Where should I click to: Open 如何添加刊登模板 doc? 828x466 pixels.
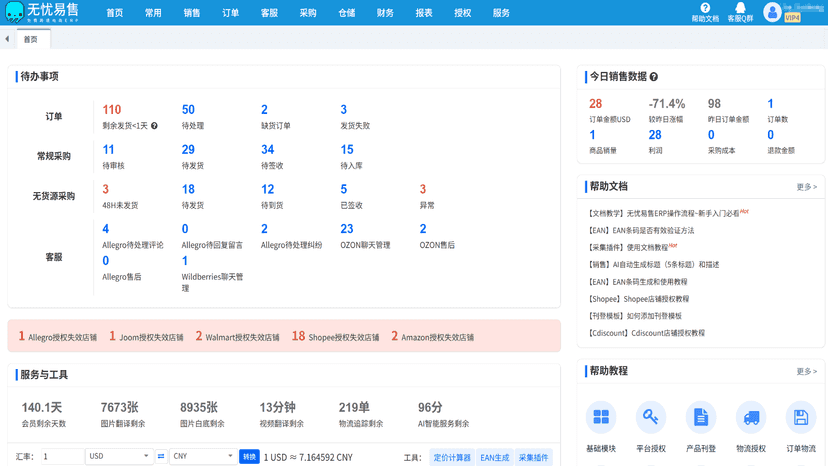click(x=634, y=316)
